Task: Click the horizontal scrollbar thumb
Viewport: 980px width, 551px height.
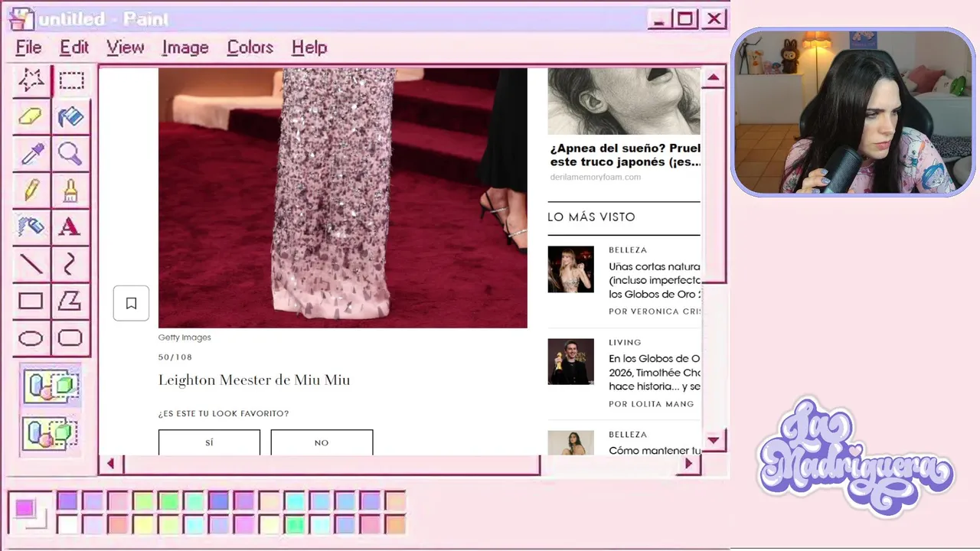Action: (332, 464)
